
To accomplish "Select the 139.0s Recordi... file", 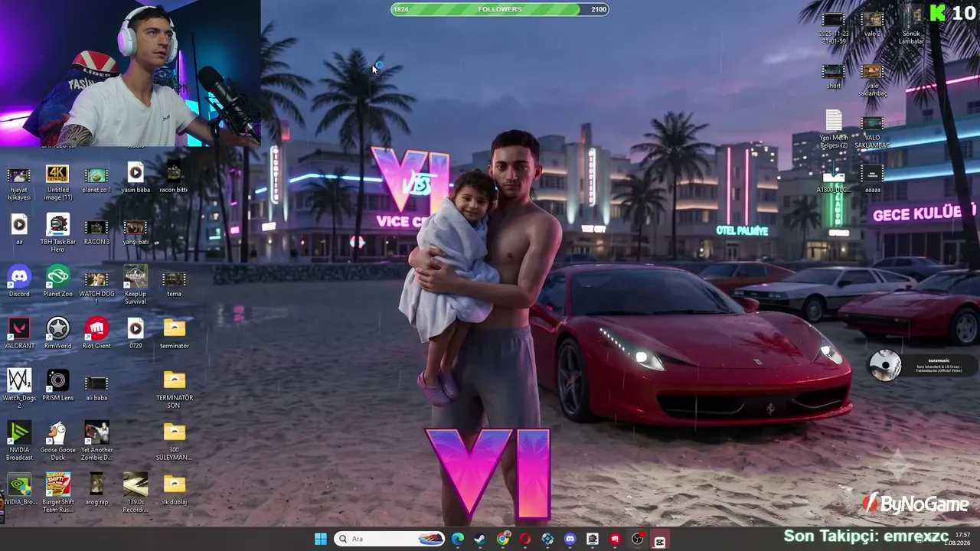I will 136,493.
